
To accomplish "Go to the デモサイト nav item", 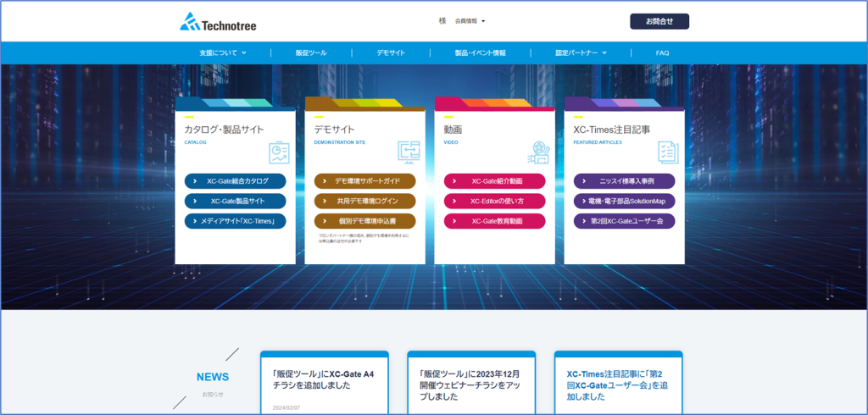I will pos(391,53).
